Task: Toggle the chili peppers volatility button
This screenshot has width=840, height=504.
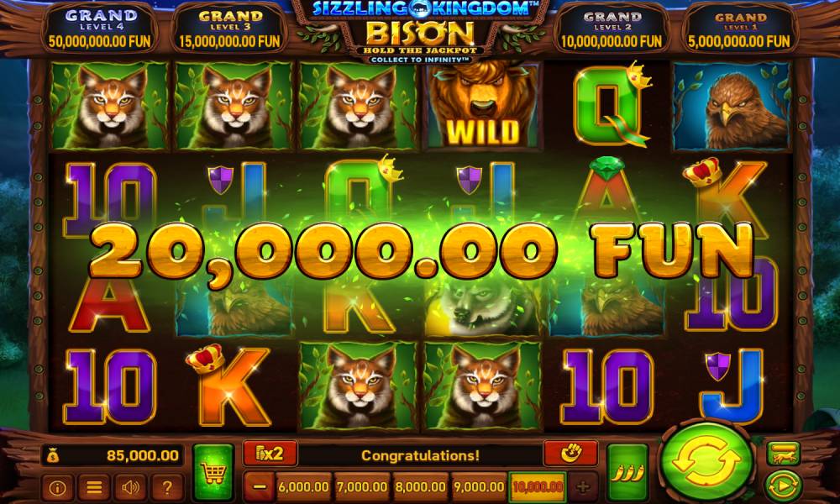Action: 627,472
